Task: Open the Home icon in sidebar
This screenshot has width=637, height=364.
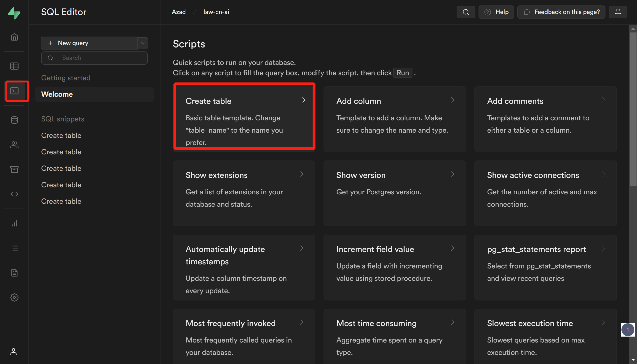Action: click(14, 37)
